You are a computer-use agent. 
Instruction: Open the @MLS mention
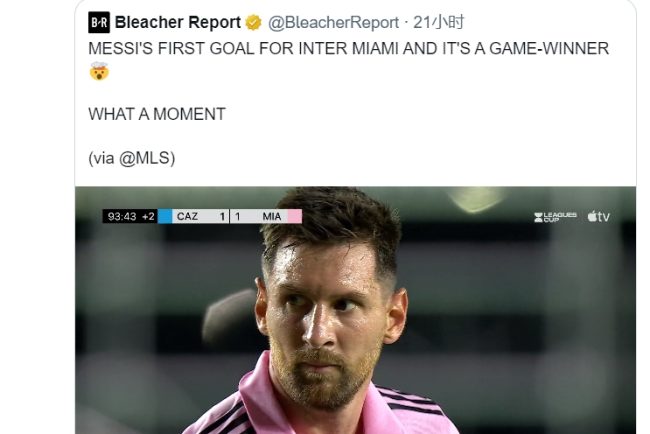[147, 158]
